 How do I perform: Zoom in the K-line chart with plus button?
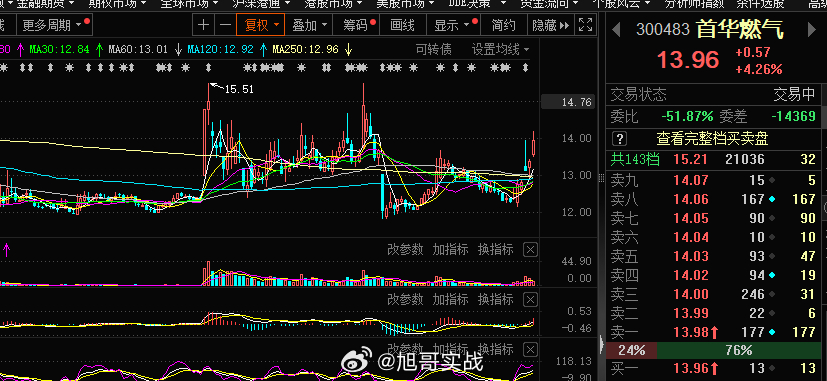204,25
